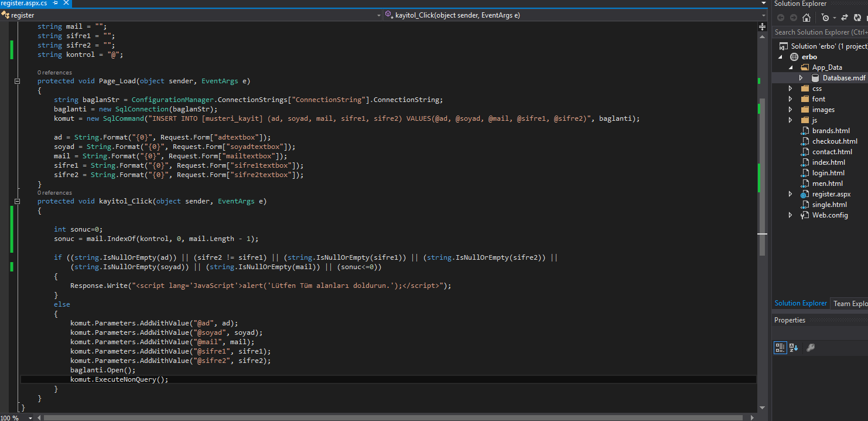The width and height of the screenshot is (868, 421).
Task: Click Sync with Active Document arrows icon
Action: [x=845, y=18]
